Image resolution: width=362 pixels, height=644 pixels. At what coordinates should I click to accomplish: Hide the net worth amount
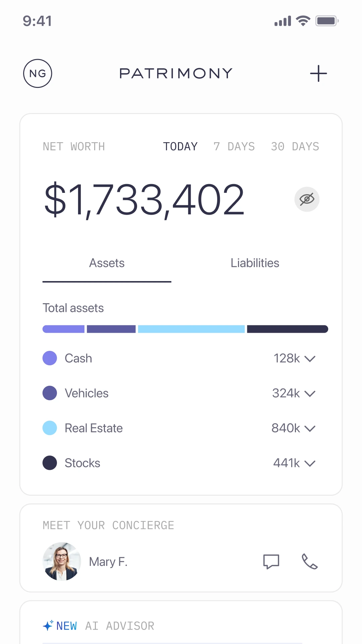307,199
